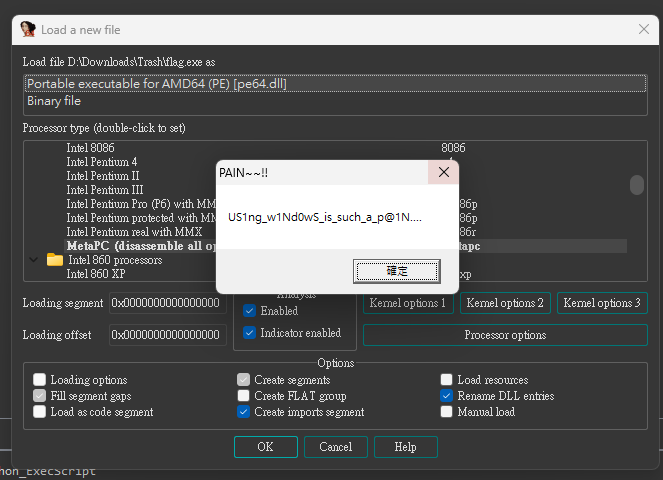This screenshot has width=663, height=480.
Task: Click the message text US1ng_w1Nd0wS_is_such_a_p@1N....
Action: (x=324, y=217)
